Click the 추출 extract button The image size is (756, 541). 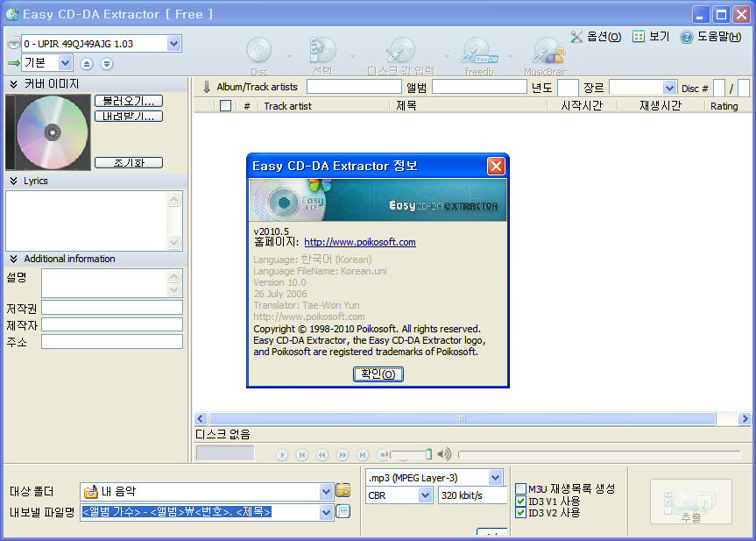690,502
